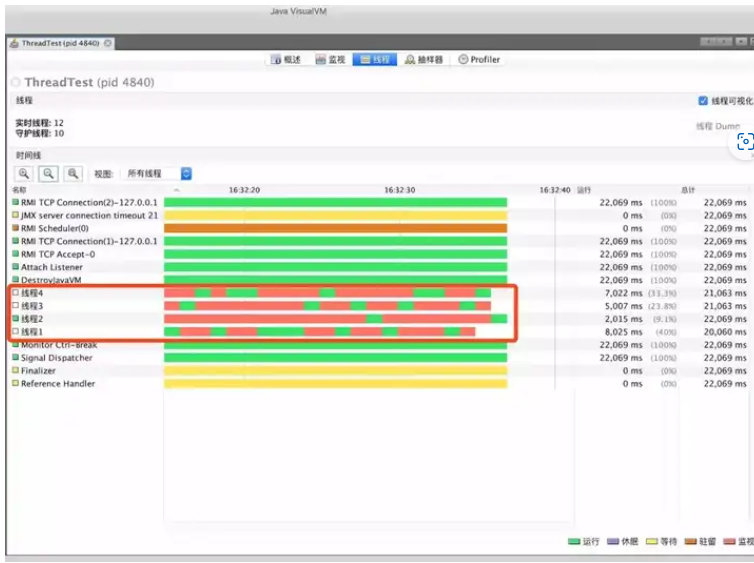
Task: Toggle the 线程可视化 checkbox
Action: pos(703,100)
